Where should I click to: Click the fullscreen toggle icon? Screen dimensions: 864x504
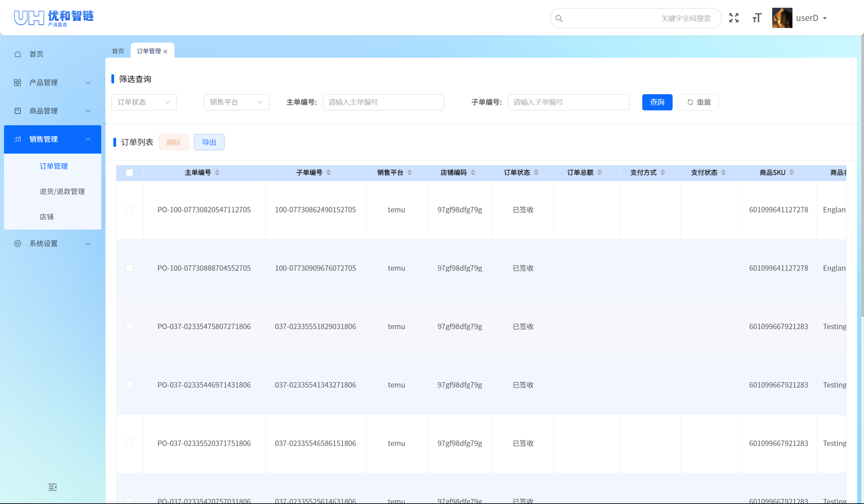click(x=734, y=18)
